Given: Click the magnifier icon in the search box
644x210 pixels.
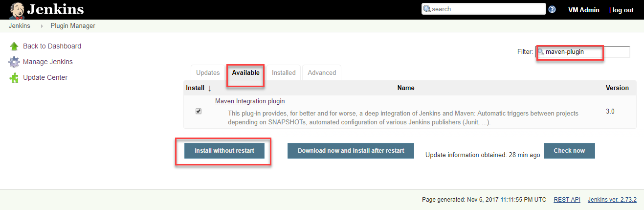Looking at the screenshot, I should pos(427,9).
